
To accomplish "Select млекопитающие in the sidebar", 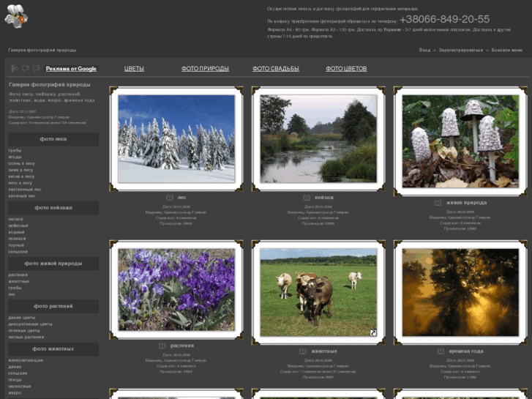I will tap(26, 360).
